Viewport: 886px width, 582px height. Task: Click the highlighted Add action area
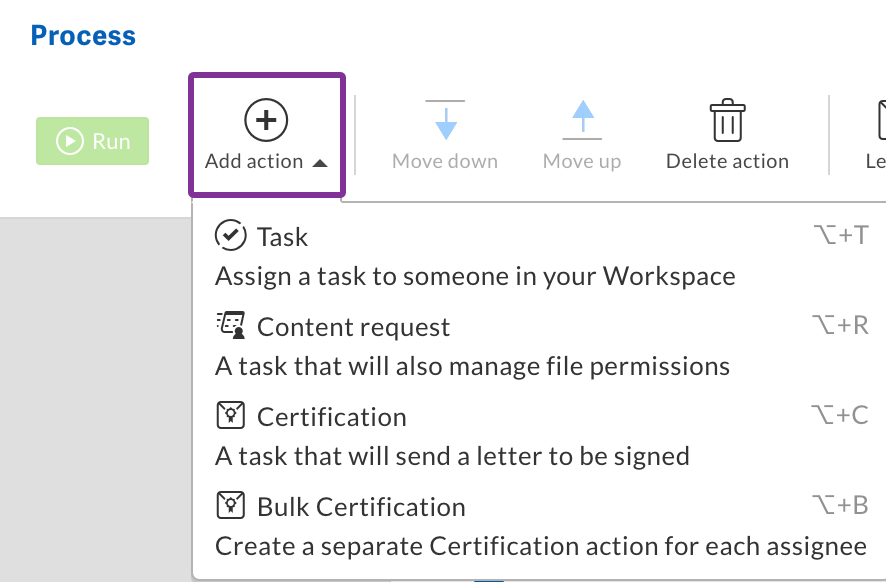coord(265,135)
